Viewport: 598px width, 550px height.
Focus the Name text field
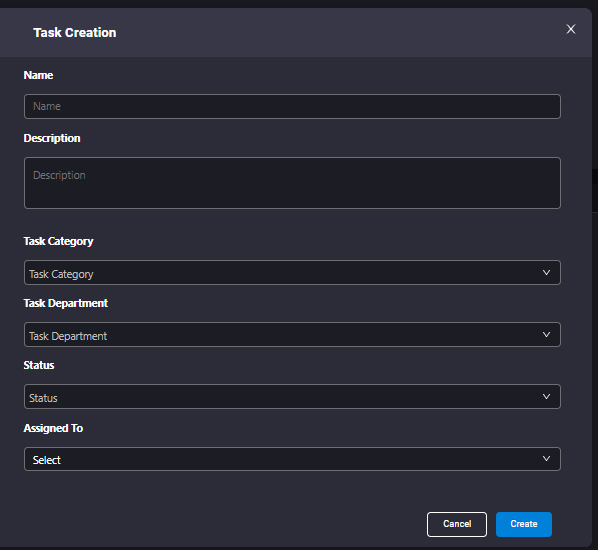(292, 106)
